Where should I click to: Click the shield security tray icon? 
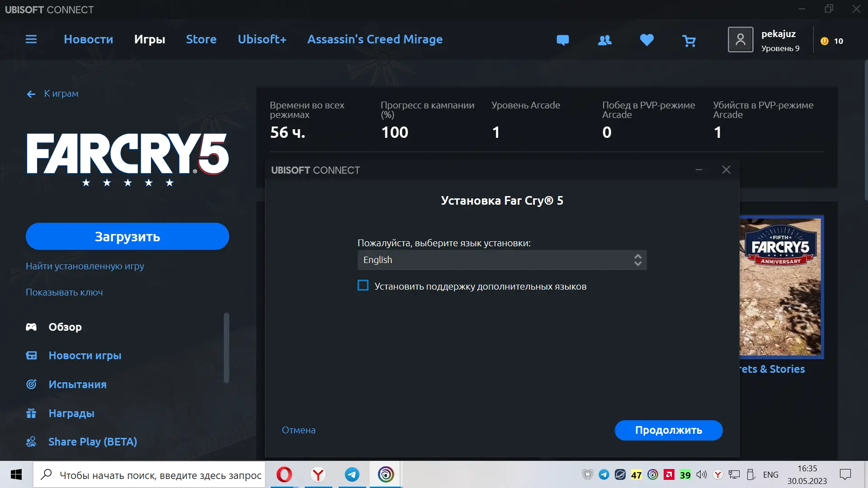coord(588,474)
